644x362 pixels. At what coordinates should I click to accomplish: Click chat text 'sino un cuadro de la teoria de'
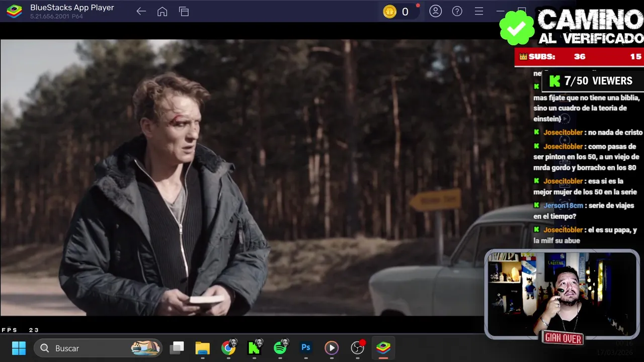[x=580, y=108]
